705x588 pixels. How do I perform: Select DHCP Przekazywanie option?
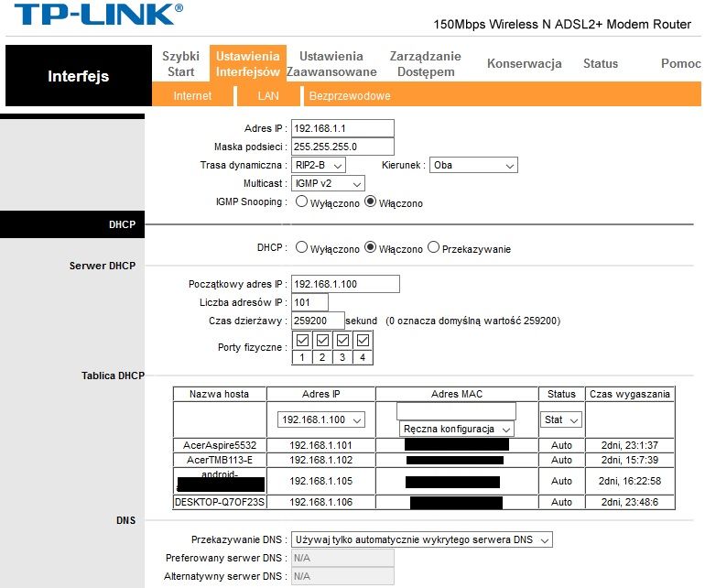pos(433,247)
